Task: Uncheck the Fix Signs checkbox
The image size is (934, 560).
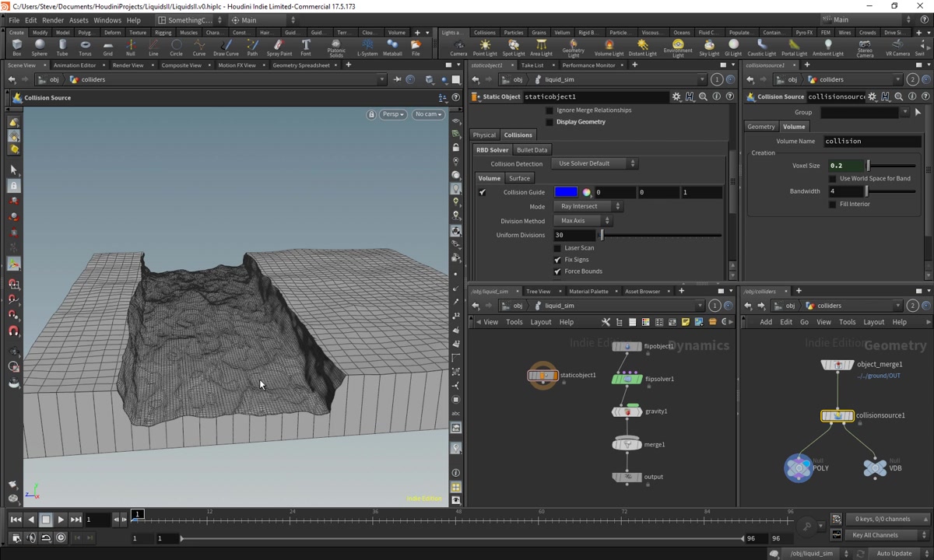Action: (x=557, y=260)
